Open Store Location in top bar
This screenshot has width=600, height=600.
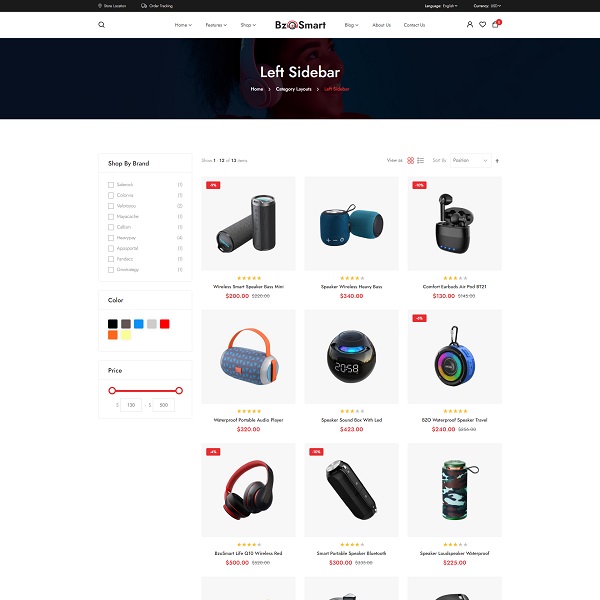pyautogui.click(x=112, y=6)
